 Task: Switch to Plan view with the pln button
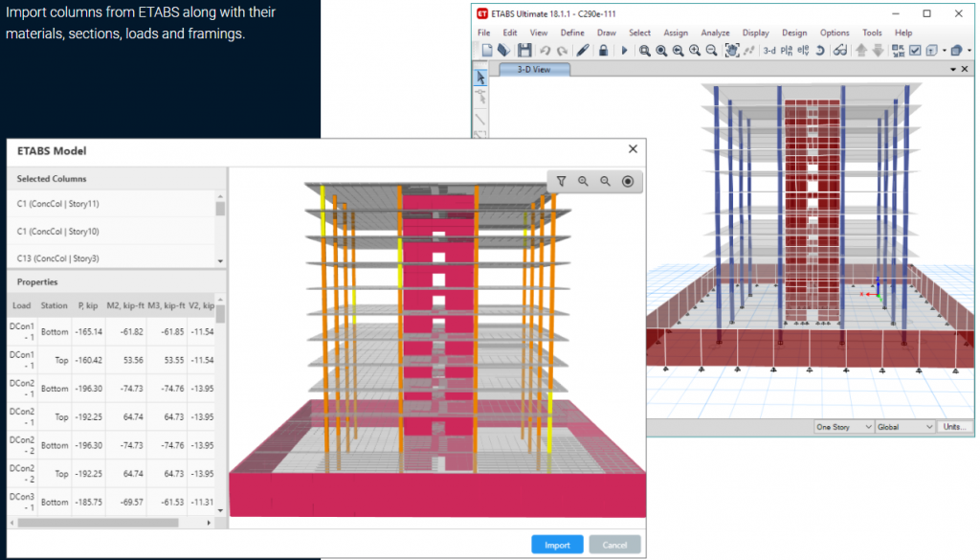(787, 51)
